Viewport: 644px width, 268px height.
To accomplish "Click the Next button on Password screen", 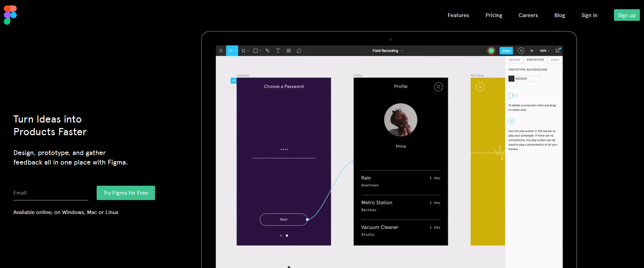I will pos(284,220).
